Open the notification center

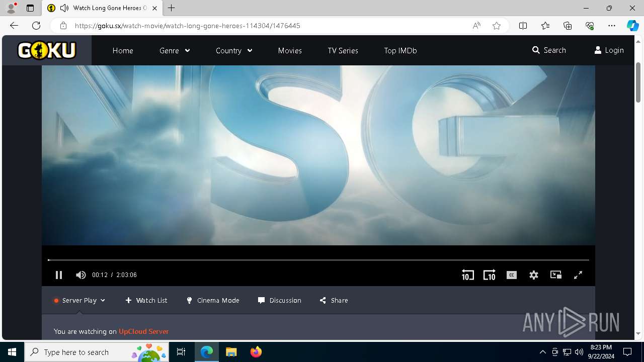coord(627,352)
